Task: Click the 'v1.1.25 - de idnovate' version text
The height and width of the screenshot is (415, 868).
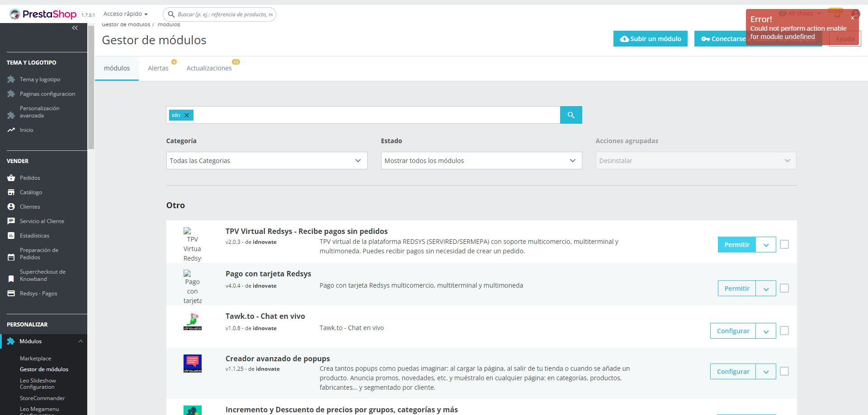Action: (253, 369)
